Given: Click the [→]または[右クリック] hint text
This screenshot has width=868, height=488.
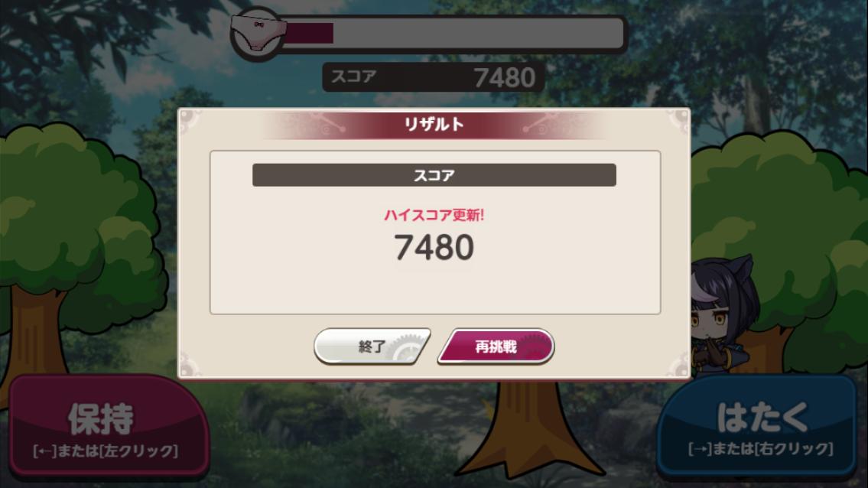Looking at the screenshot, I should [761, 449].
